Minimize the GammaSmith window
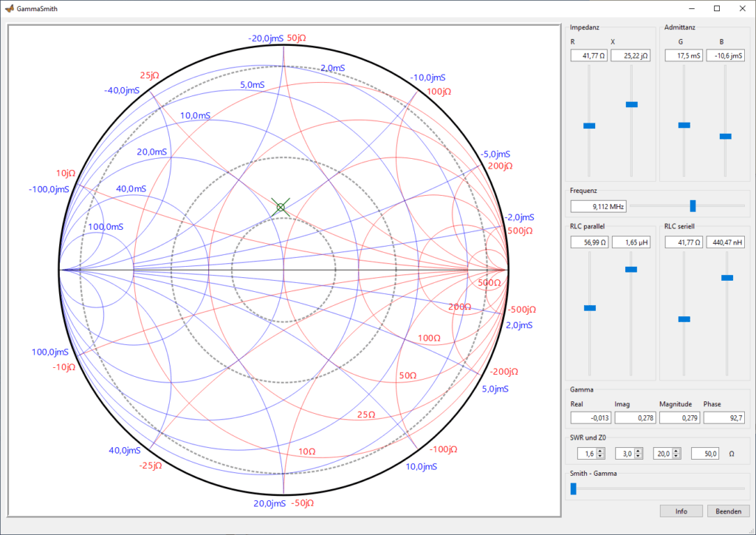This screenshot has width=756, height=535. (x=692, y=9)
